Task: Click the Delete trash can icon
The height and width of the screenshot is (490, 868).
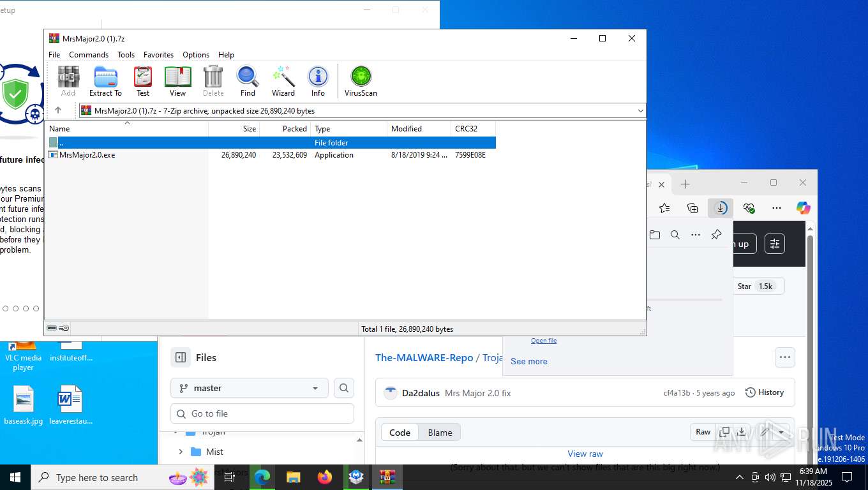Action: pyautogui.click(x=213, y=81)
